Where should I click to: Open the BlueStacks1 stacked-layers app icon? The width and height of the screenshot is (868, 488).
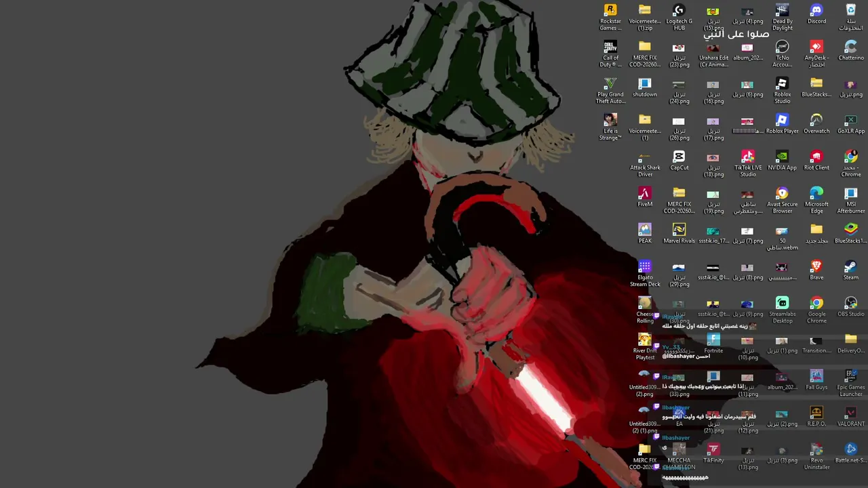pyautogui.click(x=851, y=233)
